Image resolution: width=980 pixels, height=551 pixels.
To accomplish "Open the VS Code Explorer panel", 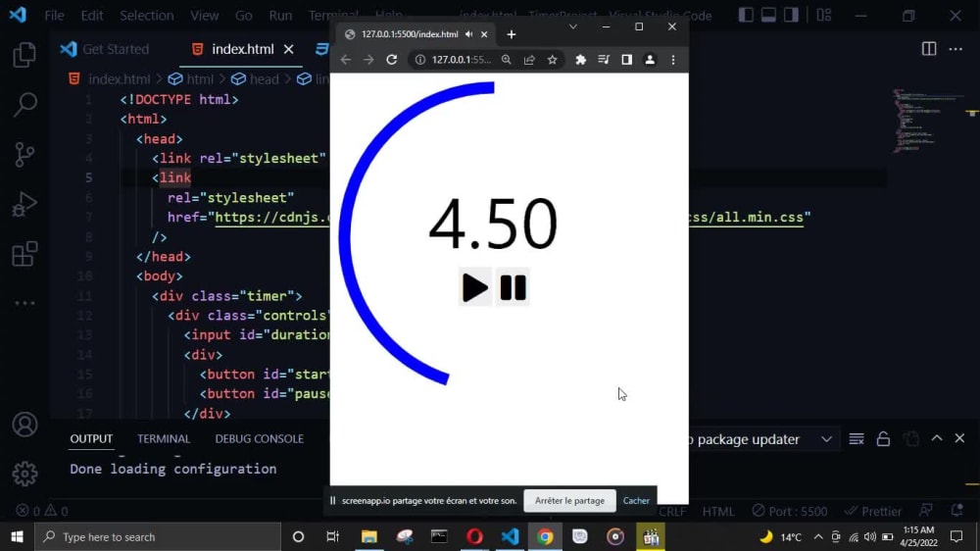I will pos(24,55).
